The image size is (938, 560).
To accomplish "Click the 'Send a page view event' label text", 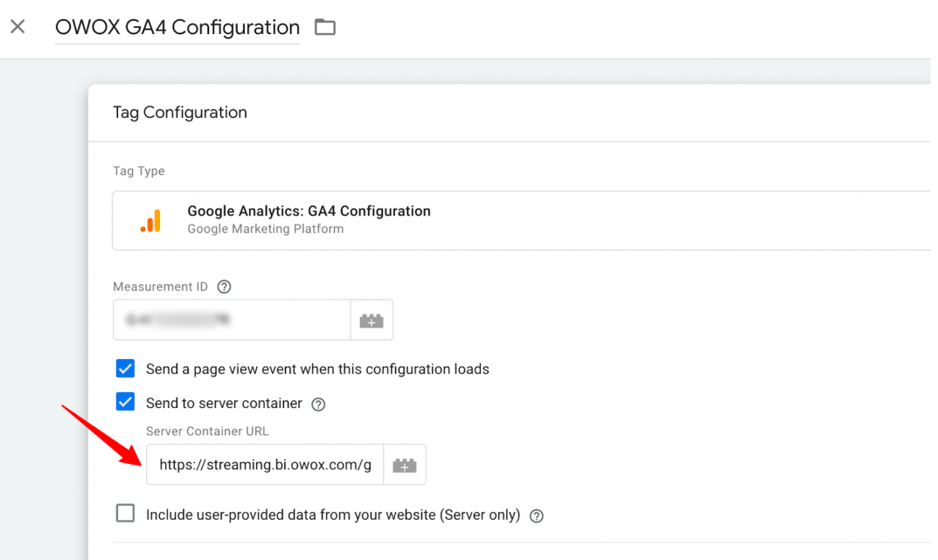I will (x=317, y=370).
